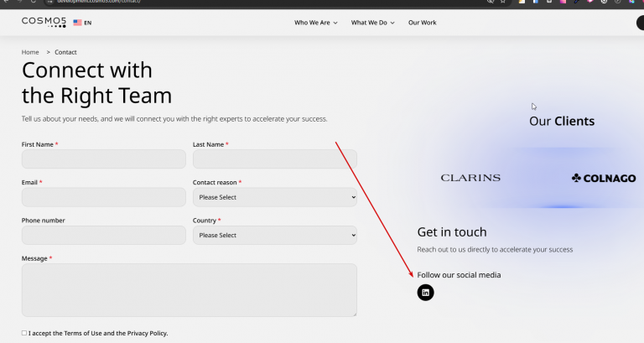Image resolution: width=644 pixels, height=343 pixels.
Task: Focus the Last Name input field
Action: (x=275, y=159)
